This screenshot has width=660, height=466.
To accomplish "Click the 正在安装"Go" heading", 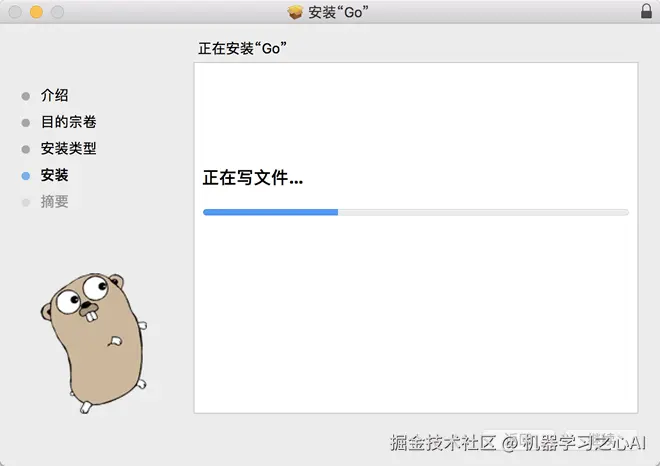I will 242,48.
